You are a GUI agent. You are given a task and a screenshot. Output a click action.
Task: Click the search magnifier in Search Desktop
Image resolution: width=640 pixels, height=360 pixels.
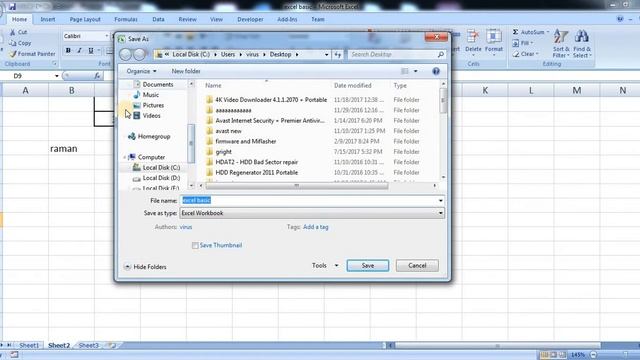pos(440,54)
